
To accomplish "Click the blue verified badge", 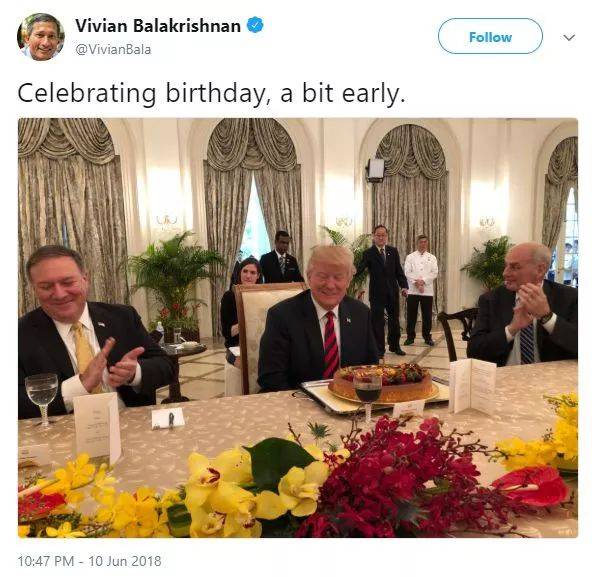I will (x=256, y=26).
